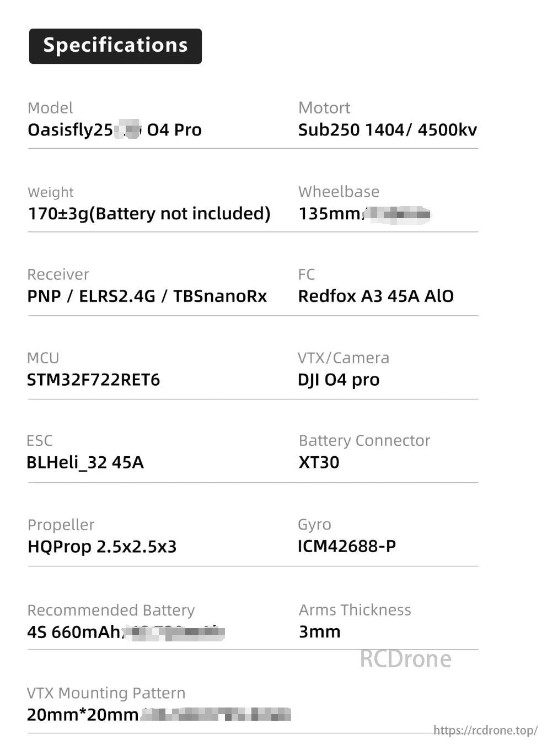Select the PNP / ELRS2.4G / TBSnanoRx text
The width and height of the screenshot is (558, 756).
click(147, 296)
